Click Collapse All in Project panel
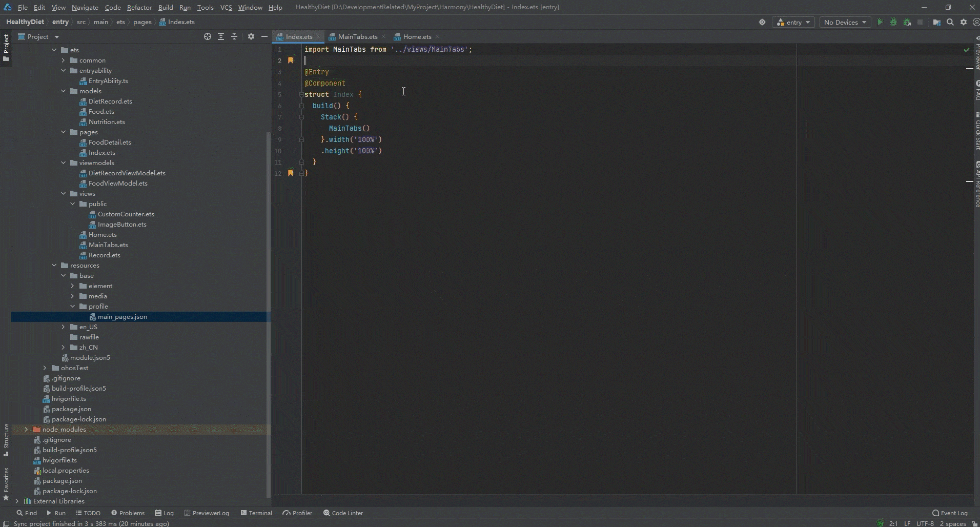 pyautogui.click(x=234, y=36)
